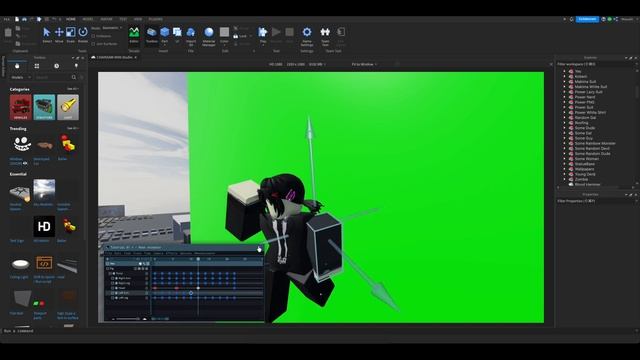Enable the Join Surfaces checkbox
The image size is (640, 360).
click(x=93, y=44)
